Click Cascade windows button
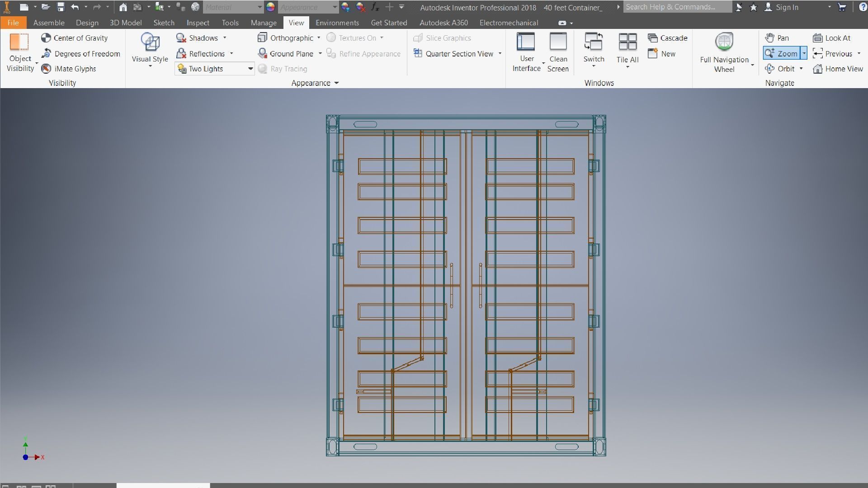The height and width of the screenshot is (488, 868). tap(667, 38)
